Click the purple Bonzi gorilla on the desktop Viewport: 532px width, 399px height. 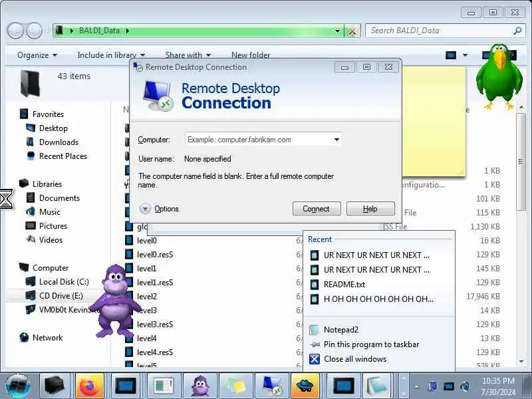(x=115, y=301)
